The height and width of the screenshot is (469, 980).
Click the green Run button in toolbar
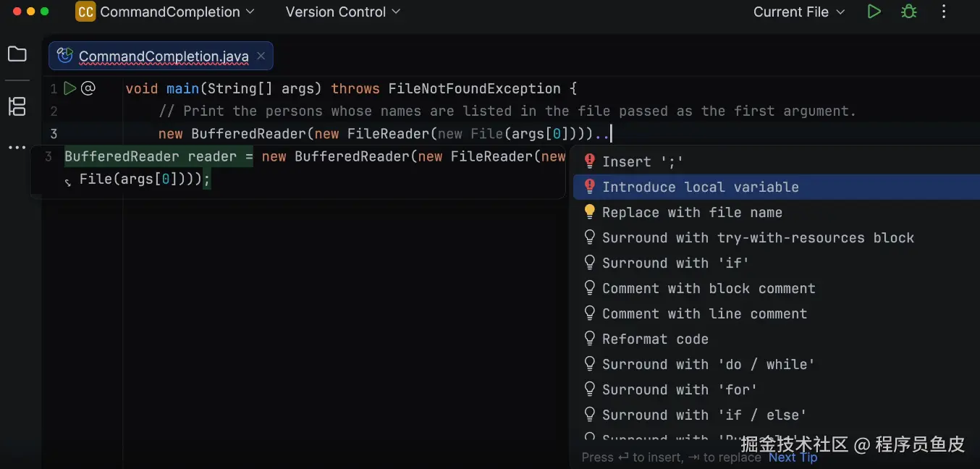coord(874,12)
